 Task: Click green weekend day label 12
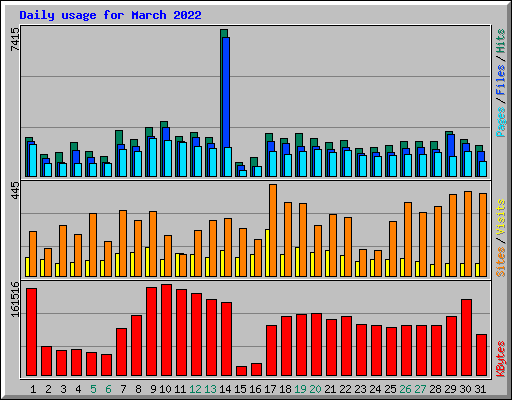pyautogui.click(x=195, y=389)
